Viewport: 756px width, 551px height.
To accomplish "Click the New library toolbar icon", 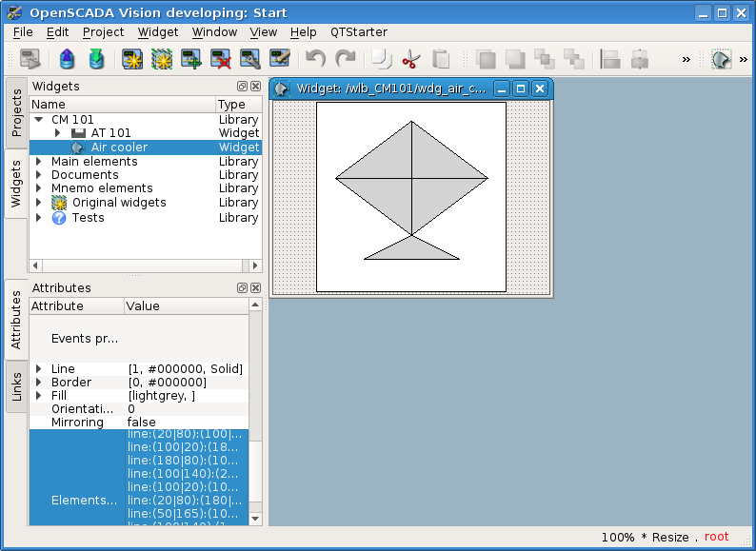I will 162,60.
